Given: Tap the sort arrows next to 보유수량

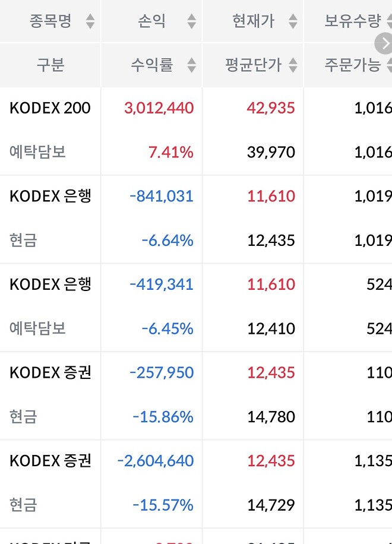Looking at the screenshot, I should pos(389,20).
